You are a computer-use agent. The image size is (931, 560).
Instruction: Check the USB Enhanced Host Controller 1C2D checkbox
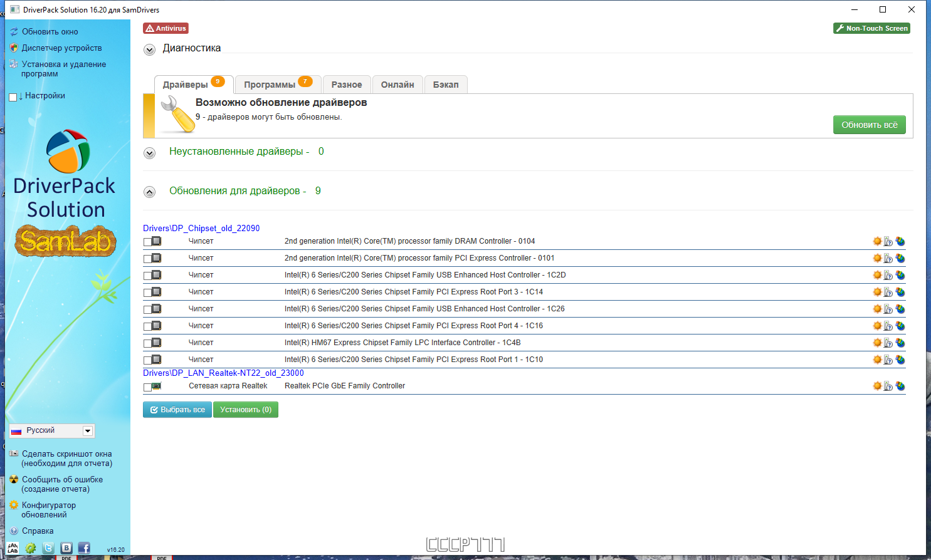click(147, 276)
